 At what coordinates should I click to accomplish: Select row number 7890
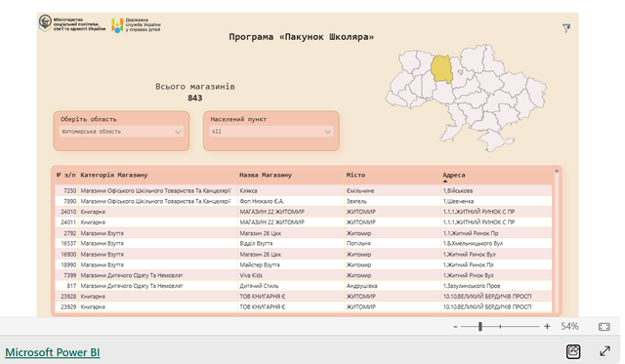pos(69,201)
